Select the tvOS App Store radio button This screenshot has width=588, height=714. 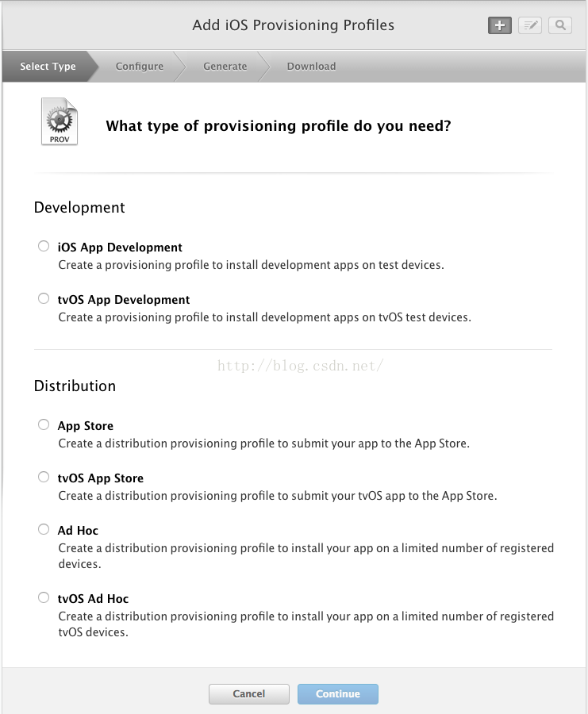[44, 478]
